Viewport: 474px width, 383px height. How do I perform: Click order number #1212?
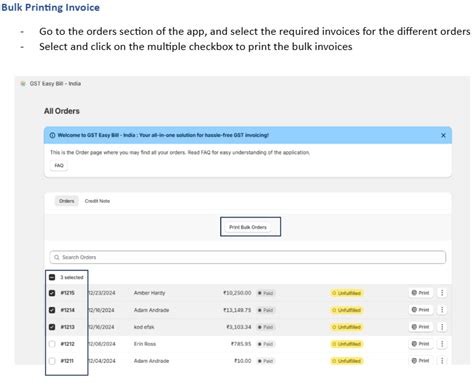pyautogui.click(x=67, y=344)
